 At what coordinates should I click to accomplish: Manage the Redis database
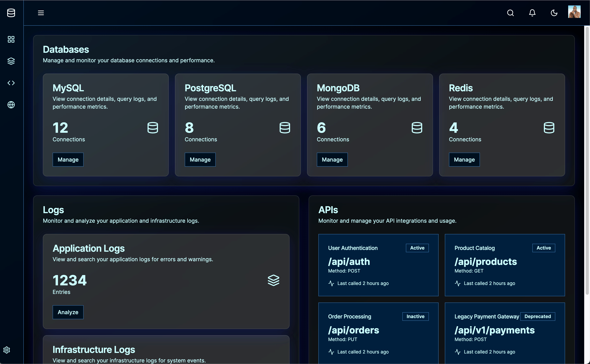(x=464, y=160)
